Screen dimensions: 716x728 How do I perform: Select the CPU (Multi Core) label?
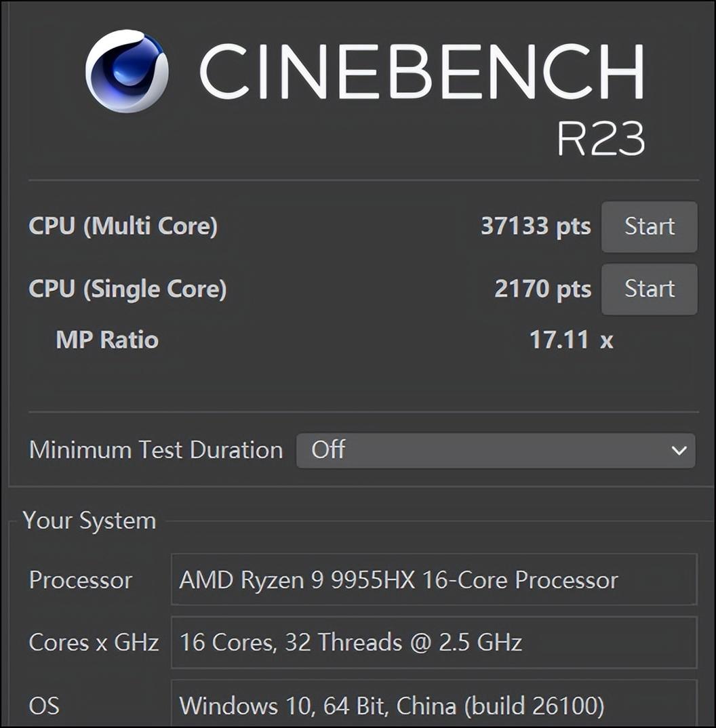(123, 226)
